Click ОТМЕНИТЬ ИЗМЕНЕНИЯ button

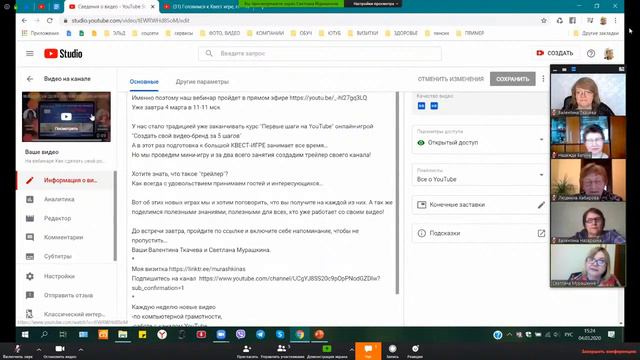(x=451, y=79)
